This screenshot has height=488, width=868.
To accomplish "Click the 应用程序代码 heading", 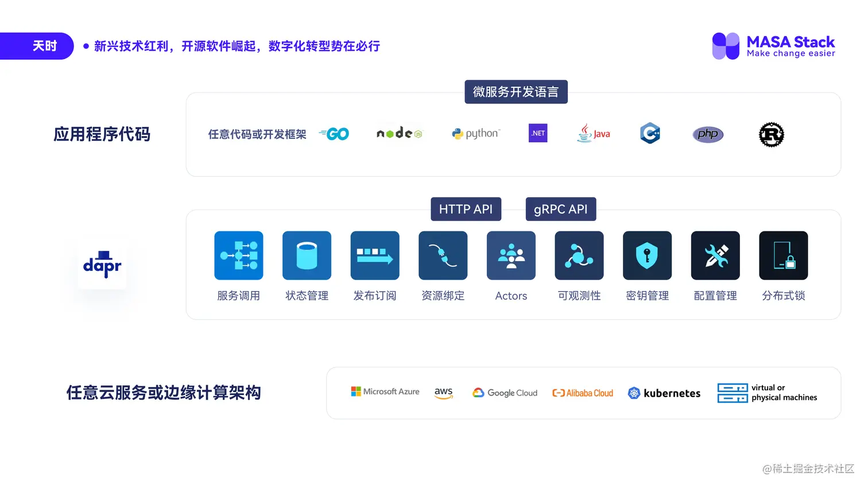I will [x=102, y=134].
